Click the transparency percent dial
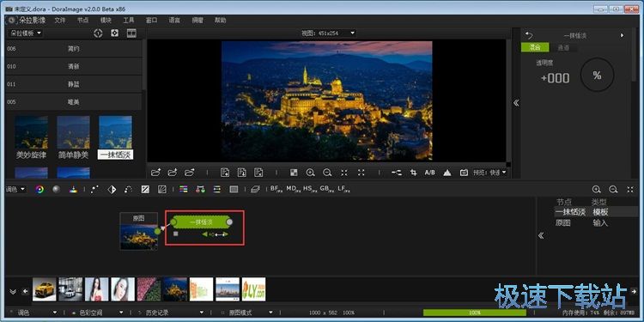Screen dimensions: 644x322 597,76
